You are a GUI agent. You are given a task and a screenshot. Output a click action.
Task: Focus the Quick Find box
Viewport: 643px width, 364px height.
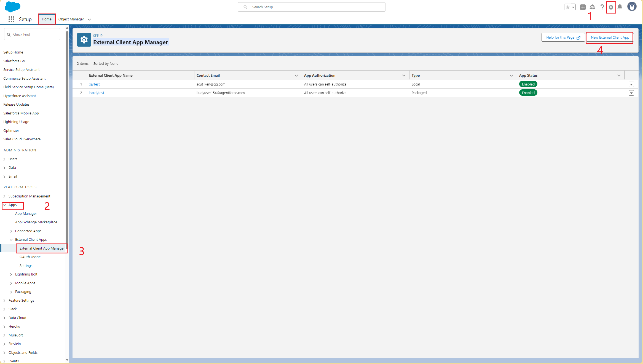[32, 34]
